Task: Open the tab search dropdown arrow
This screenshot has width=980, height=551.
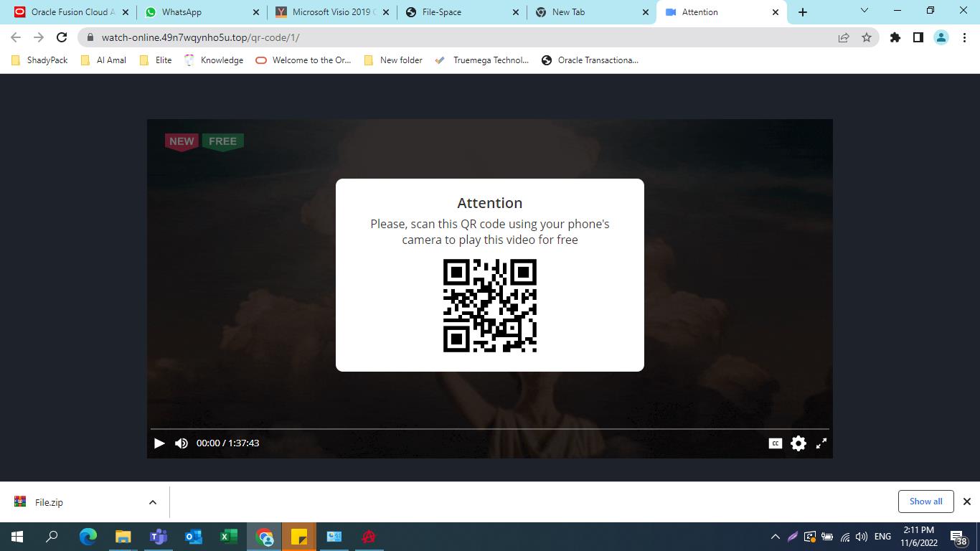Action: pos(864,11)
